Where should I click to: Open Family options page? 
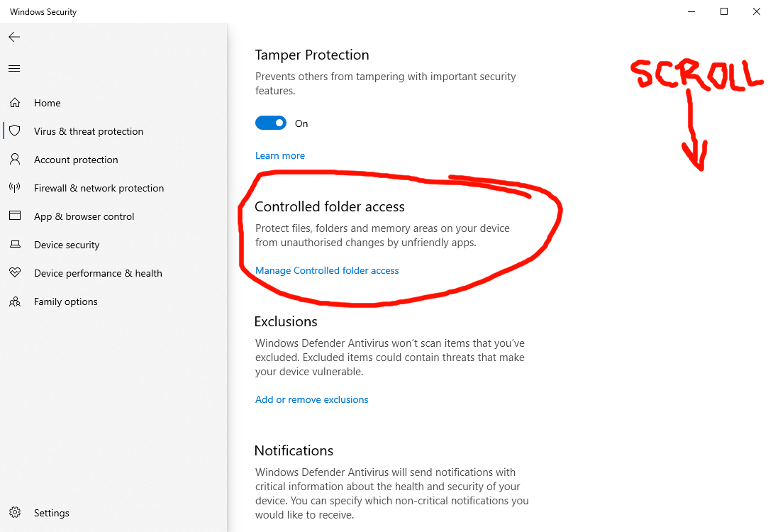pyautogui.click(x=65, y=301)
